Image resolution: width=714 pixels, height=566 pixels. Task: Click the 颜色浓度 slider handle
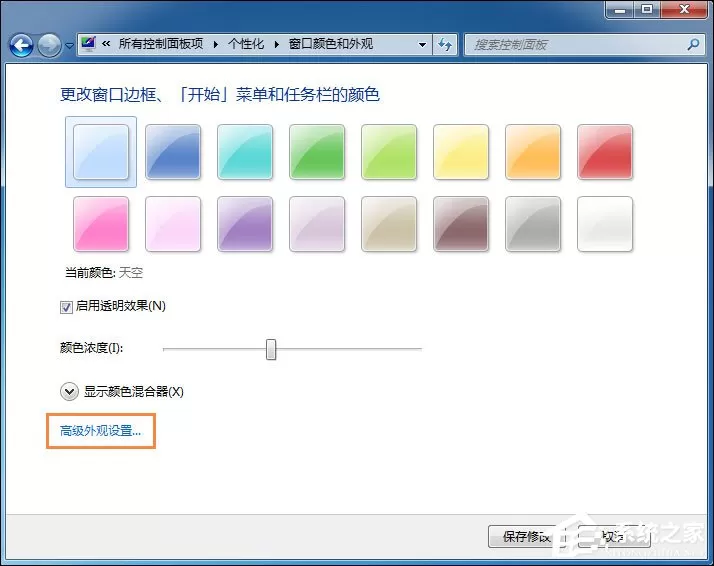271,349
